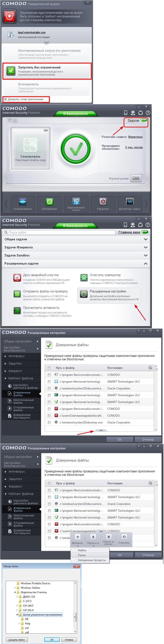Click the Диск аварийной очистки icon

pos(17,278)
